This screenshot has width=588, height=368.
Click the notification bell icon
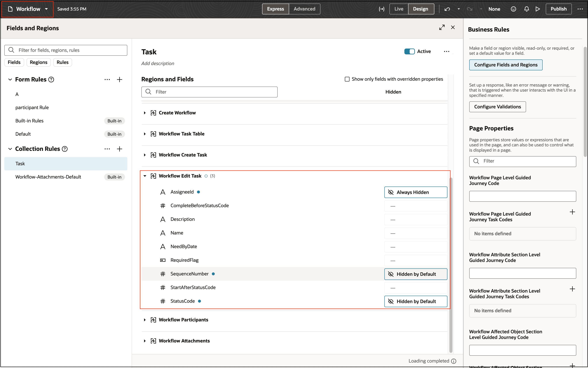coord(526,9)
